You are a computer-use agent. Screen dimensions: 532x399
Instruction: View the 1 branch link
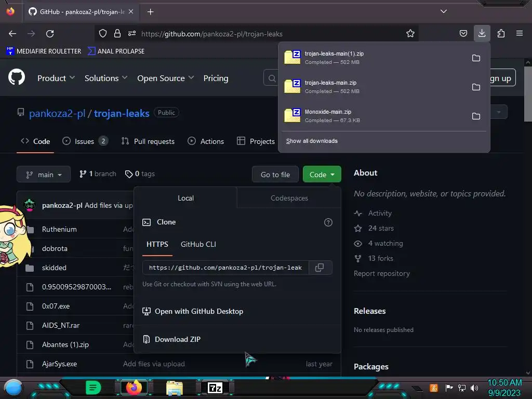(98, 174)
